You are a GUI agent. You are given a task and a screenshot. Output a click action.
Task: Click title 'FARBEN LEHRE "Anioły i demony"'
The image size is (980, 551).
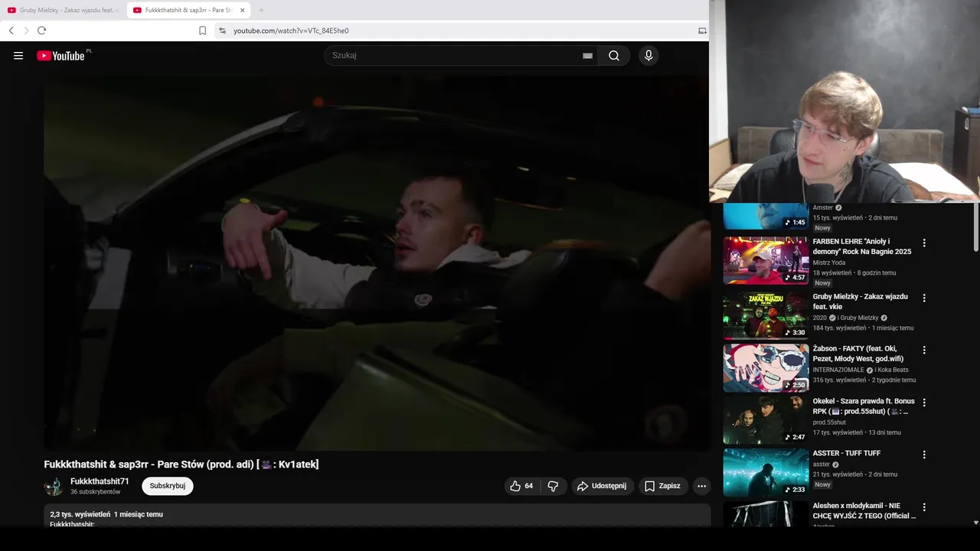862,246
